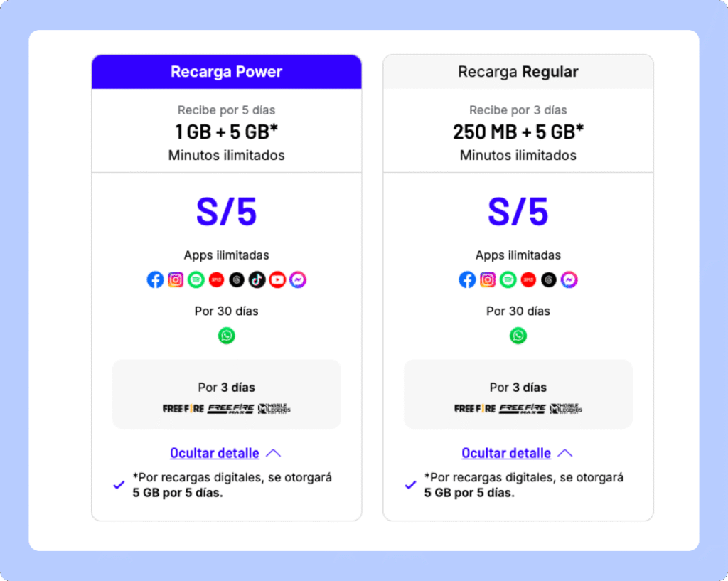Click Messenger icon in Recarga Power card
Screen dimensions: 728x581
pos(298,280)
